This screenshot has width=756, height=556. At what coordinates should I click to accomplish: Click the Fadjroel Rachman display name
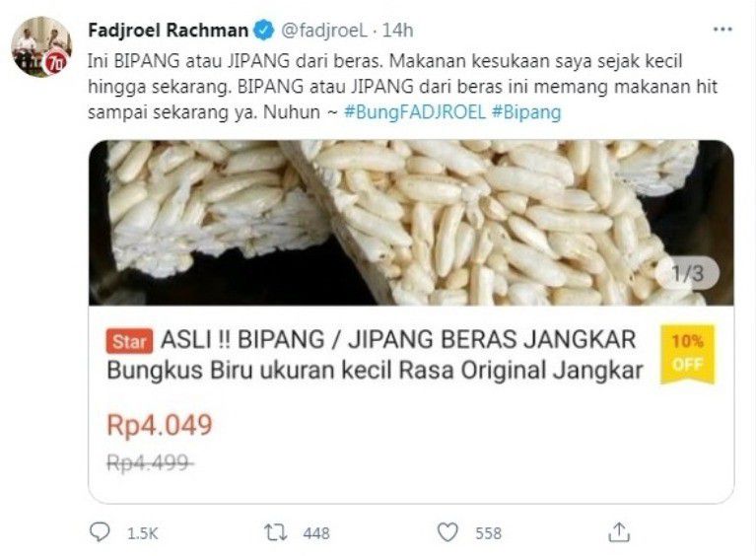tap(169, 31)
